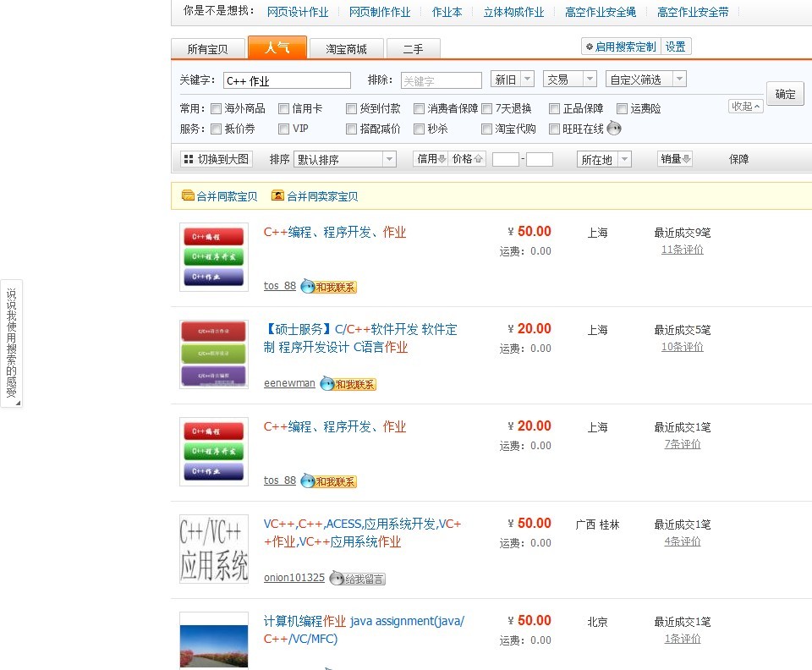This screenshot has height=670, width=812.
Task: Open seller onion101325's profile link
Action: (294, 578)
